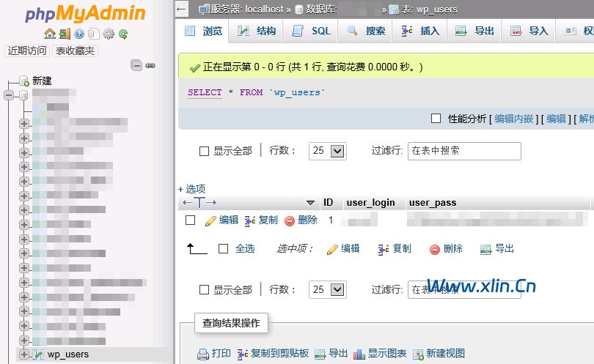Click the home icon under phpMyAdmin logo
The height and width of the screenshot is (364, 594).
tap(49, 34)
